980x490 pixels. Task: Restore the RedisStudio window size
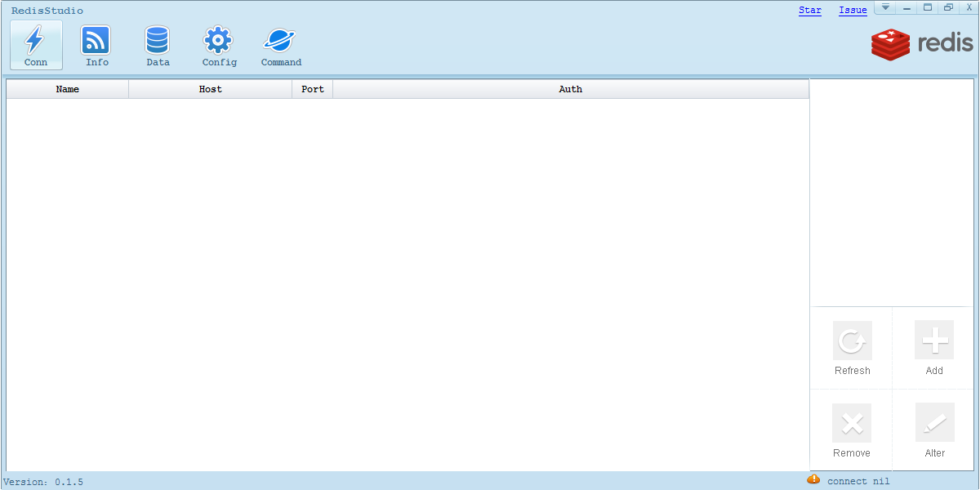tap(948, 7)
